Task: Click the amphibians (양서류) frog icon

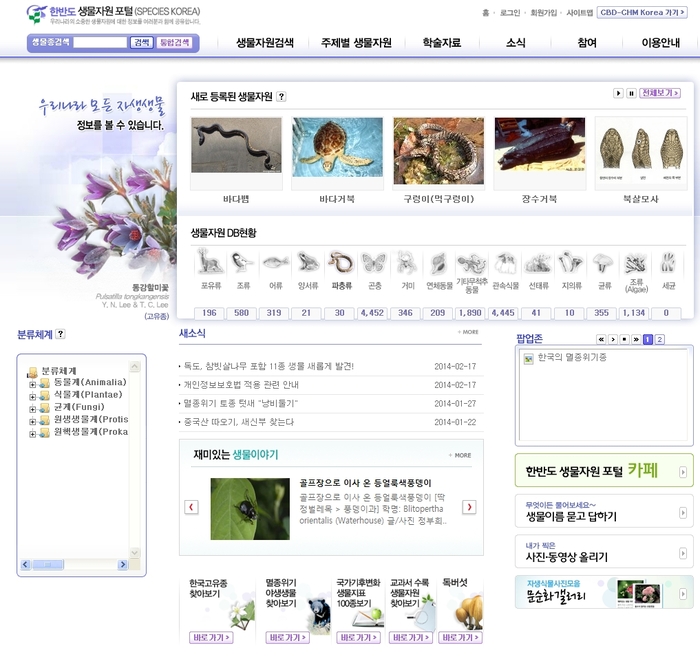Action: pyautogui.click(x=307, y=263)
